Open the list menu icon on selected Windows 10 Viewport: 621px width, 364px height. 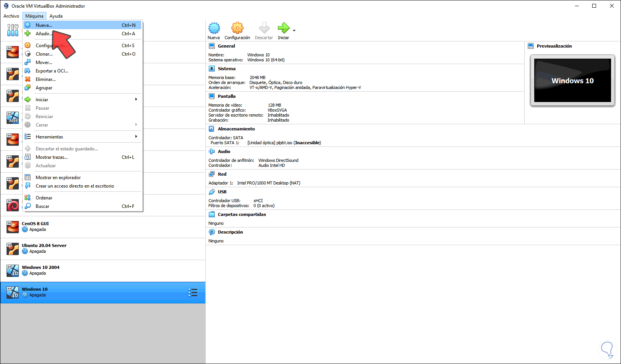tap(193, 293)
